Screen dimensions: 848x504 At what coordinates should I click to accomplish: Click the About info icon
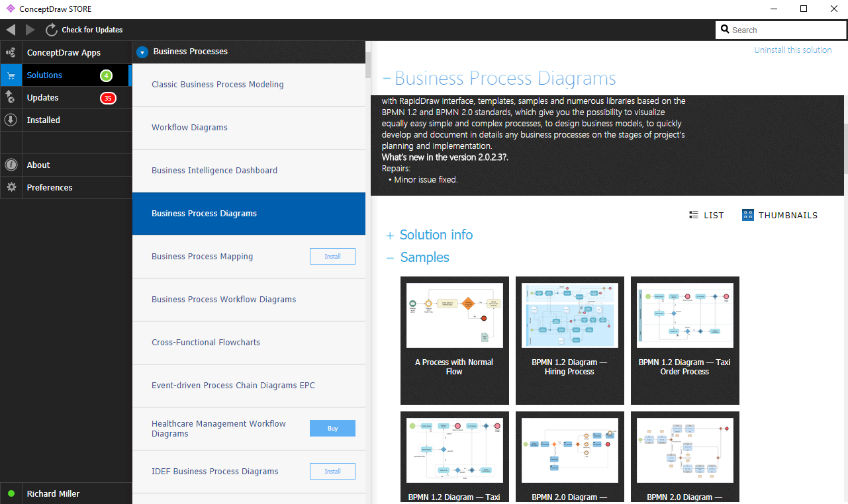[11, 165]
